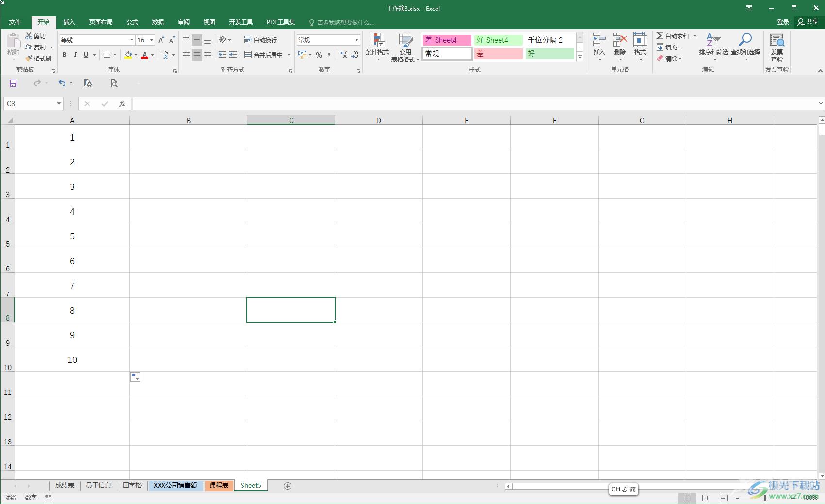This screenshot has height=504, width=825.
Task: Apply comma thousands separator style
Action: point(329,55)
